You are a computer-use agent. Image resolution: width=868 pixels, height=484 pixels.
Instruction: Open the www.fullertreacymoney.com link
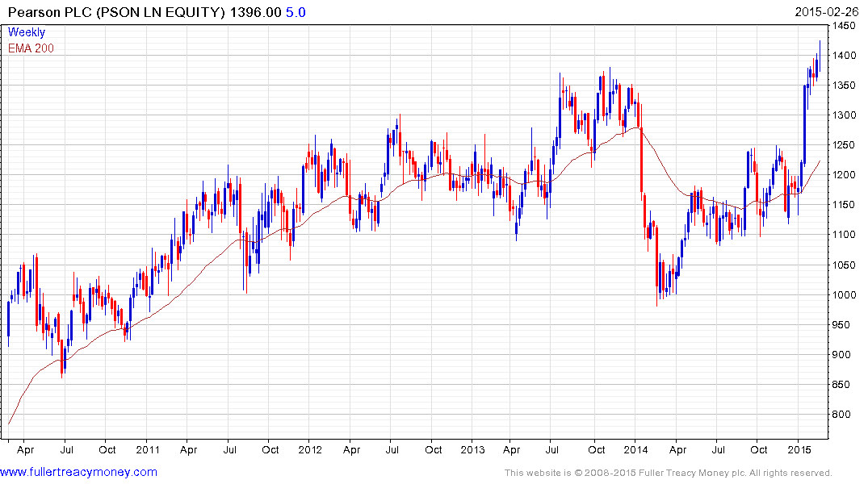(78, 472)
